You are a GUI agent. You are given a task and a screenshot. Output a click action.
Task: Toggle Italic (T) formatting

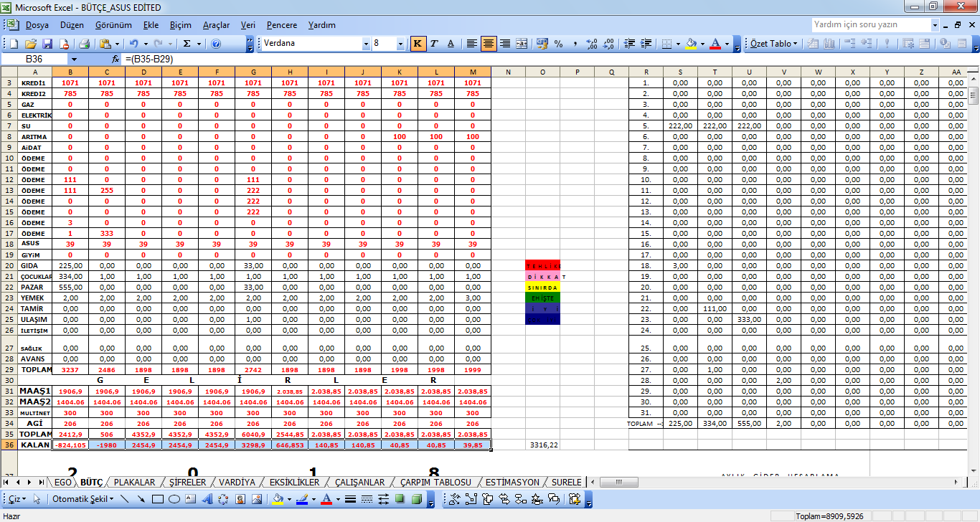(434, 44)
